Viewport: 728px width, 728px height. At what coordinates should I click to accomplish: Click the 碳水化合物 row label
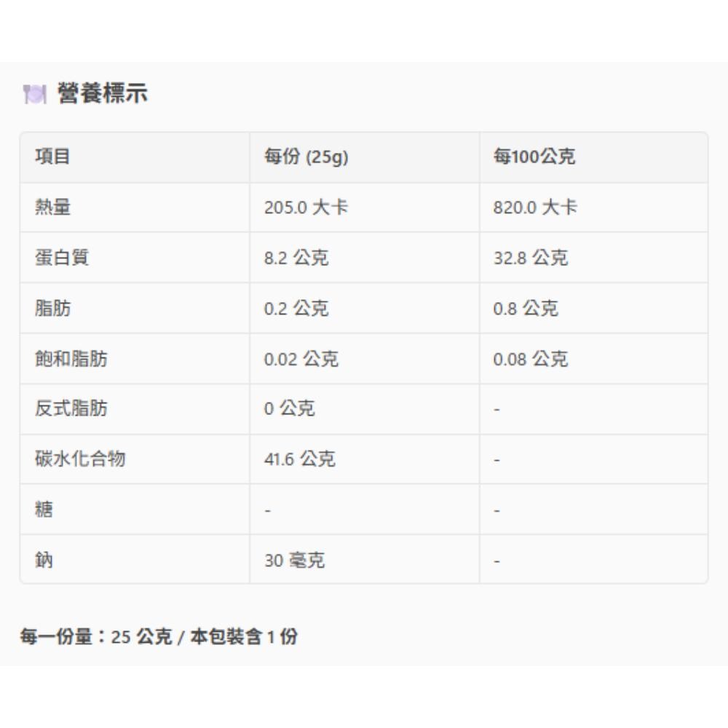[x=80, y=459]
